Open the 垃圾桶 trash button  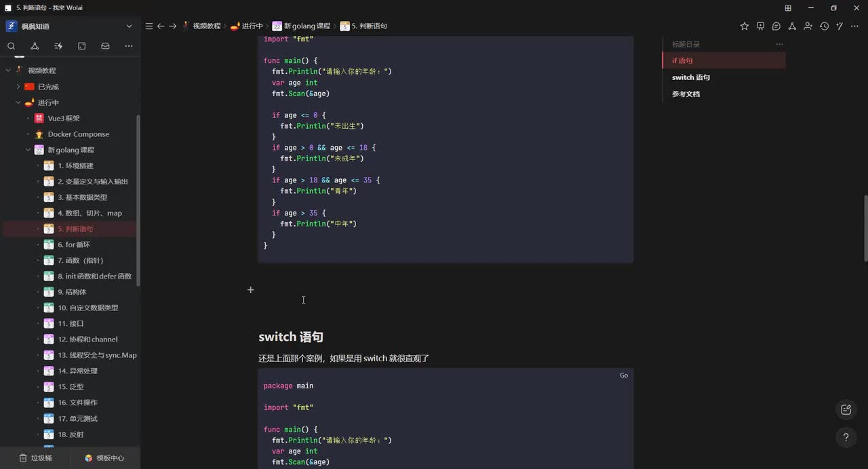tap(35, 457)
